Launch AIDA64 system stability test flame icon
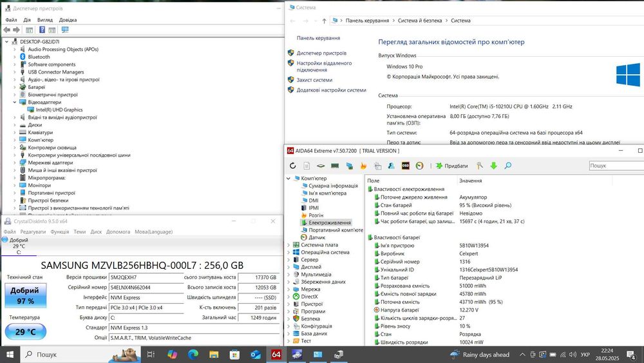This screenshot has height=363, width=644. tap(363, 166)
